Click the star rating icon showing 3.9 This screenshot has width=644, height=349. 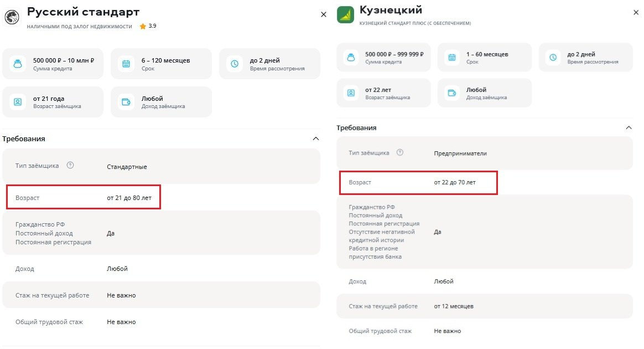pyautogui.click(x=143, y=26)
